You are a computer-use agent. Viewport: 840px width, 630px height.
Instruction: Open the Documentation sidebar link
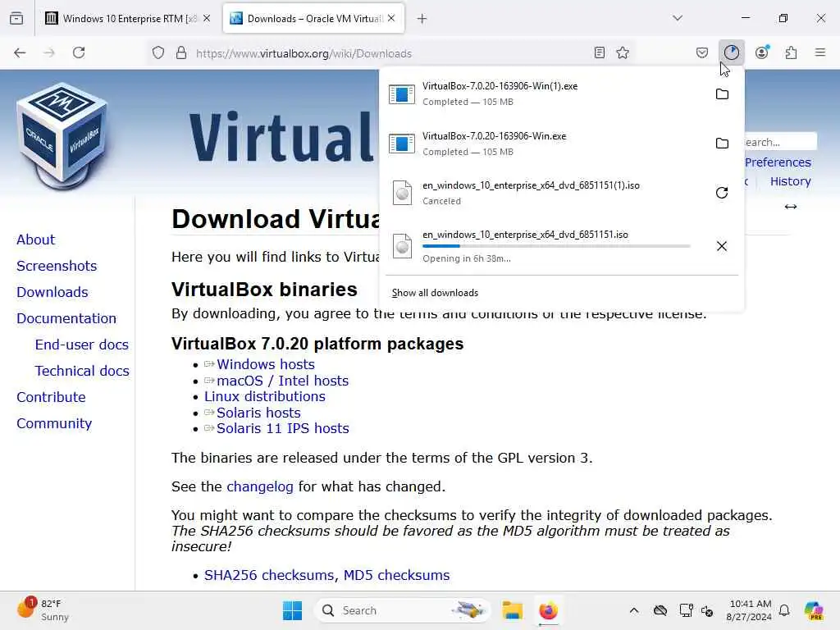click(x=66, y=318)
